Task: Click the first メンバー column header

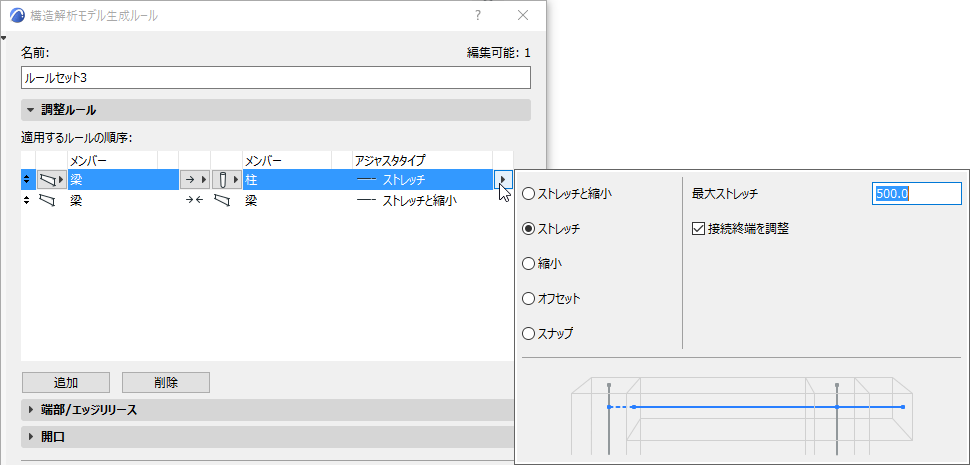Action: [112, 161]
